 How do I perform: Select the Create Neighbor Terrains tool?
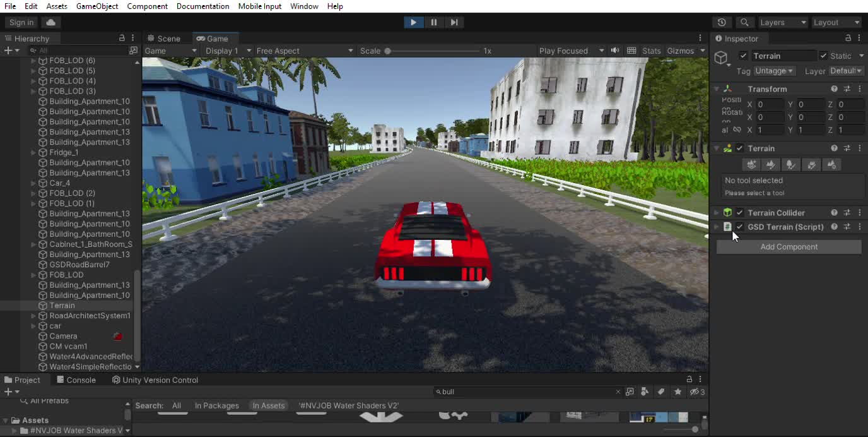[751, 165]
